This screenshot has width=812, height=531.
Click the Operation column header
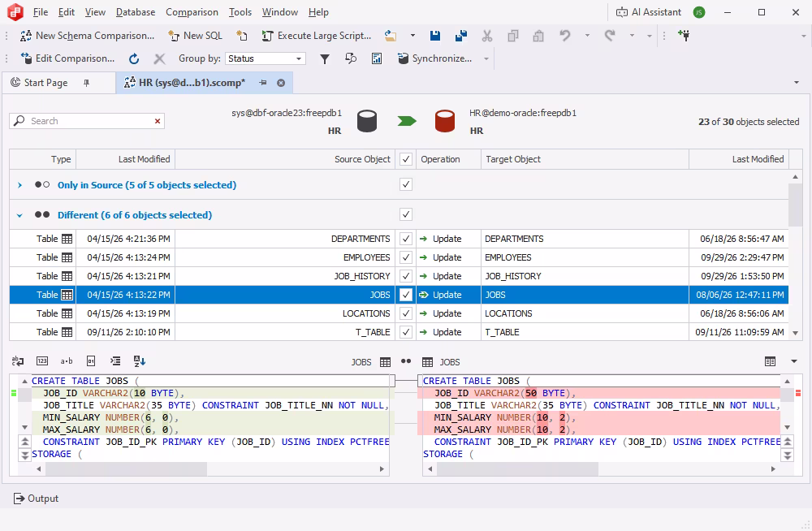pos(448,159)
